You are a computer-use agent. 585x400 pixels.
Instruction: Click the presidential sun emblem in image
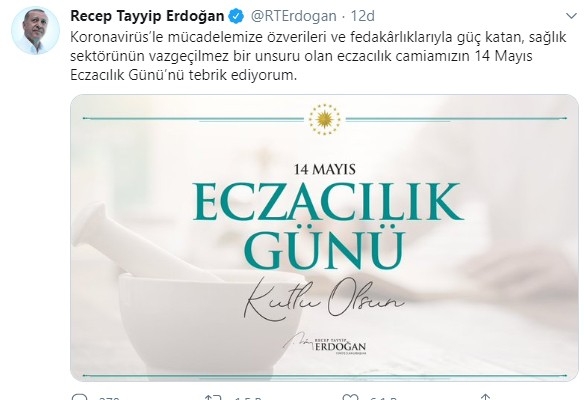point(325,119)
